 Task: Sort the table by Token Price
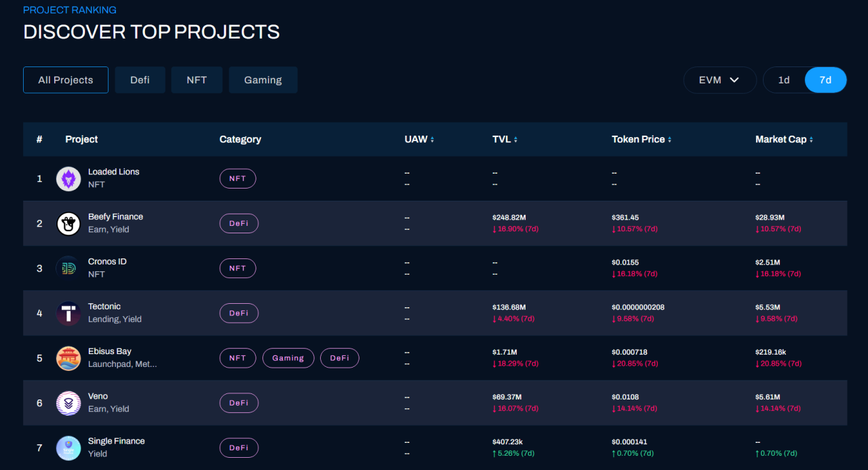coord(669,140)
